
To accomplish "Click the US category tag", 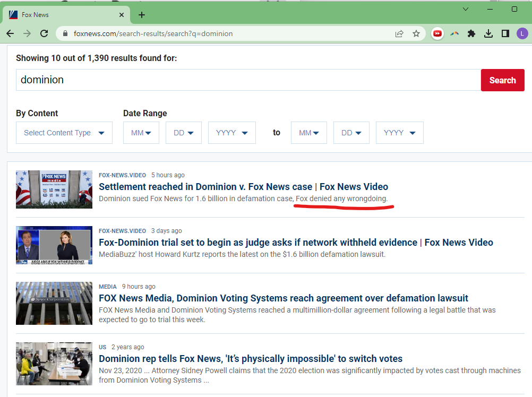I will (x=102, y=347).
